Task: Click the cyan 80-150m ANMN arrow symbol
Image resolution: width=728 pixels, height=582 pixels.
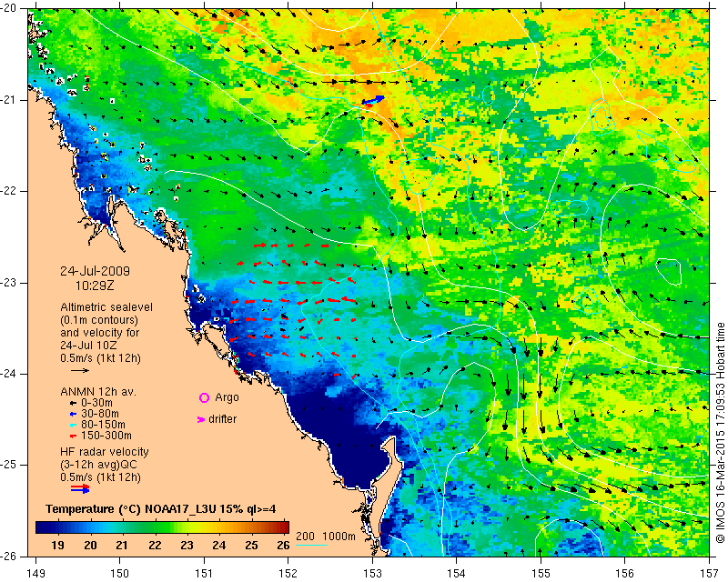Action: (73, 425)
